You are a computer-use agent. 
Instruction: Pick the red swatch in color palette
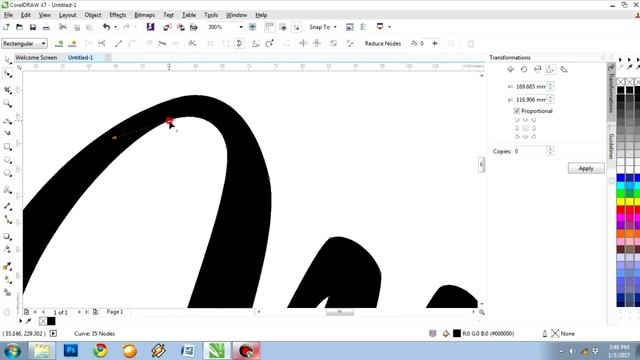[621, 209]
